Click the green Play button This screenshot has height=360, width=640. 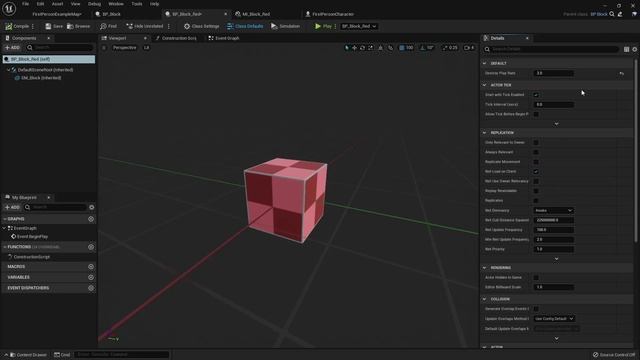click(323, 26)
